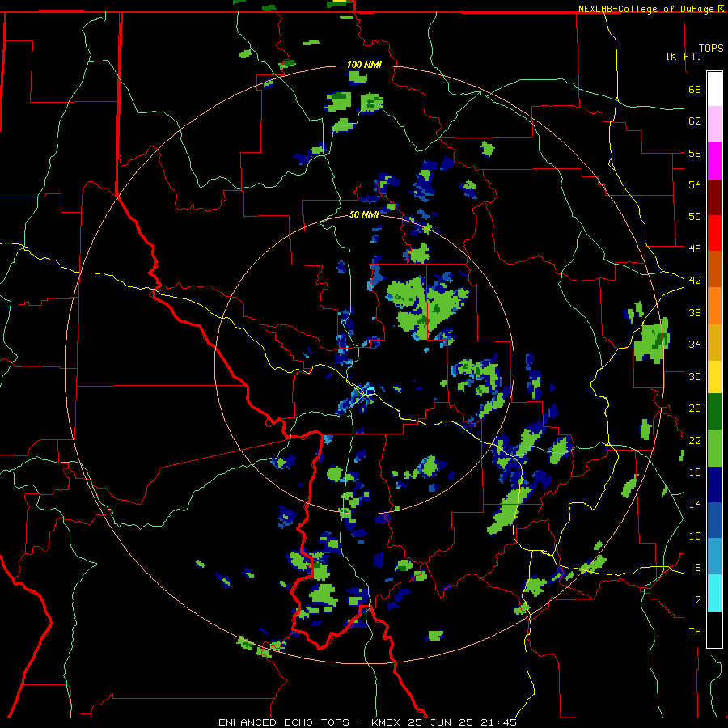Click the "14" legend value
The height and width of the screenshot is (728, 728).
(695, 504)
